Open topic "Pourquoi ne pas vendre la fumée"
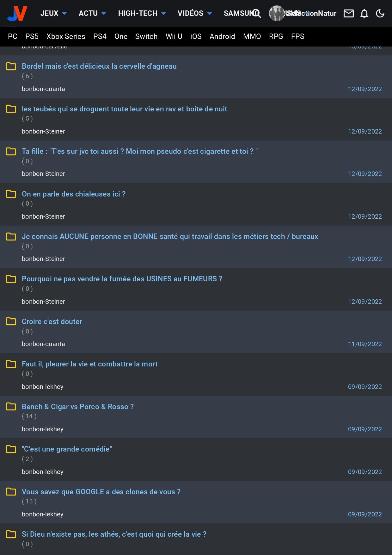This screenshot has height=555, width=392. click(122, 279)
